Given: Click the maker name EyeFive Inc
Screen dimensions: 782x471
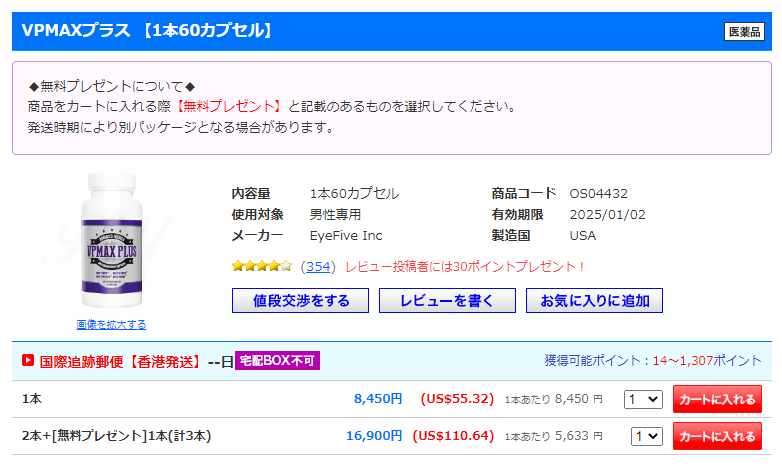Looking at the screenshot, I should tap(346, 236).
